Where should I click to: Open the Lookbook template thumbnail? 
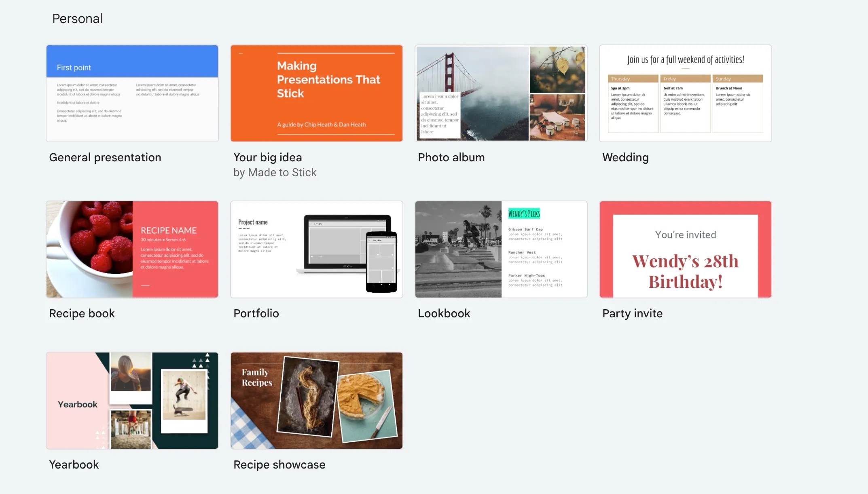click(501, 249)
